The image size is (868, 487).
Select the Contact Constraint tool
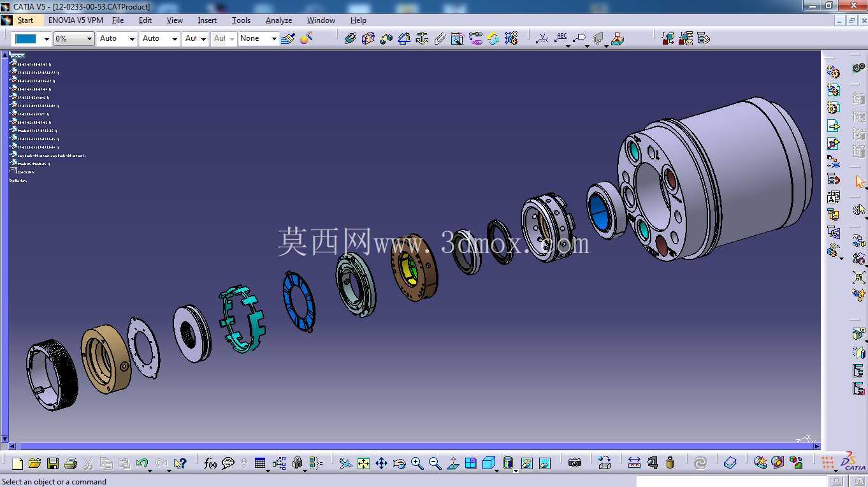368,38
